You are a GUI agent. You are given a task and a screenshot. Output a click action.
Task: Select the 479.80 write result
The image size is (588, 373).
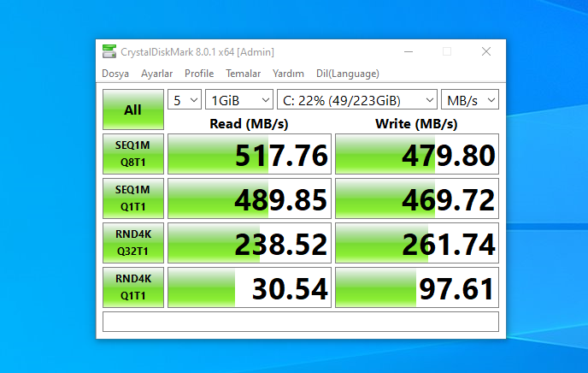click(417, 154)
